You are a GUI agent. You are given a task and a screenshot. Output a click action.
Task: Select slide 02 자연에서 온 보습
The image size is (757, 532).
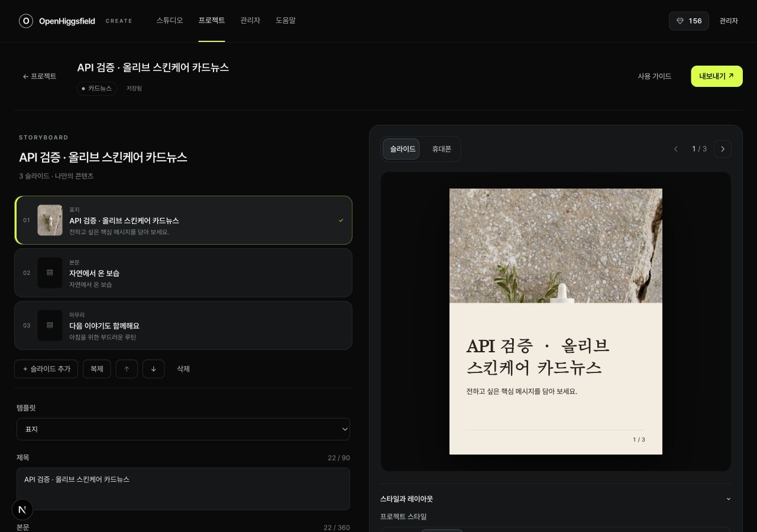[183, 273]
